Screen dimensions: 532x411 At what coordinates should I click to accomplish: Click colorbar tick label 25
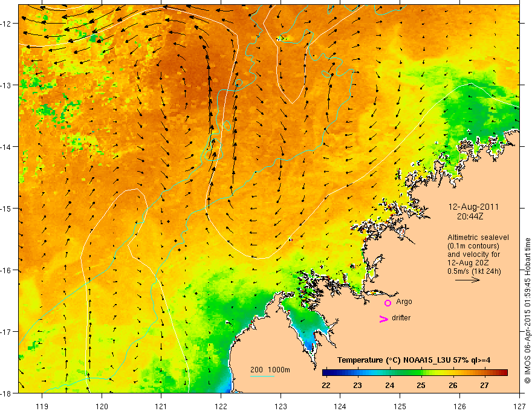tap(421, 385)
